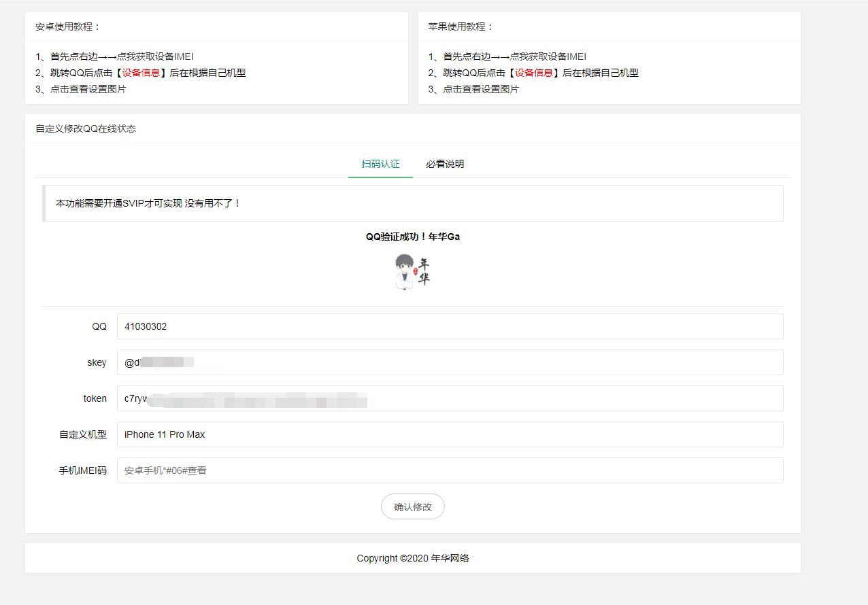This screenshot has width=868, height=605.
Task: Click 设备信息 in the 安卓使用教程 section
Action: 141,72
